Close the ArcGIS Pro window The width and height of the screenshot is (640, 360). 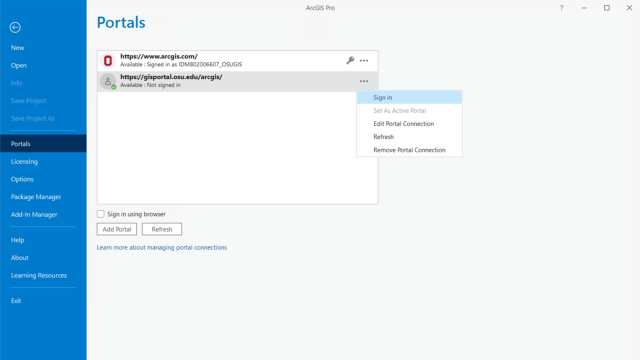[x=629, y=8]
